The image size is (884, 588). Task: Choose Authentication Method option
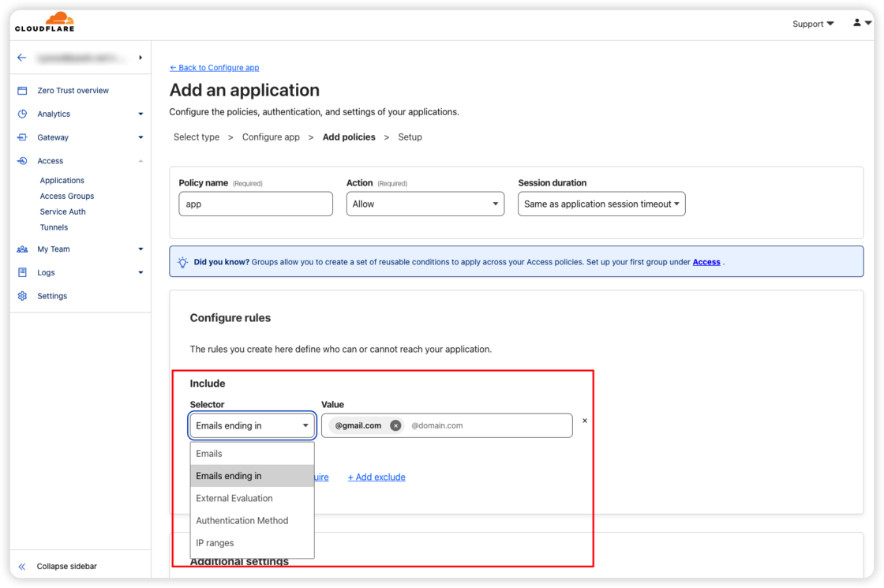tap(252, 521)
